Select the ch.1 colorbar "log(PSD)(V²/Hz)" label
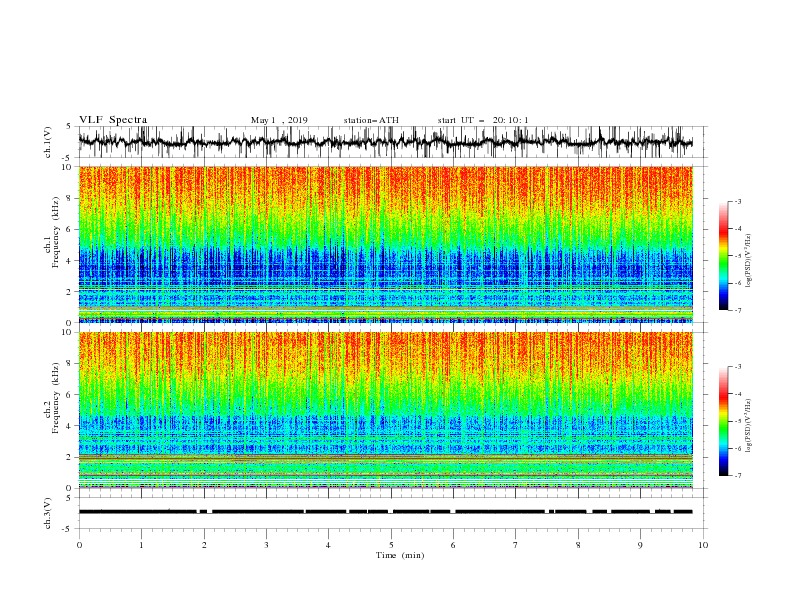The width and height of the screenshot is (792, 612). point(748,261)
